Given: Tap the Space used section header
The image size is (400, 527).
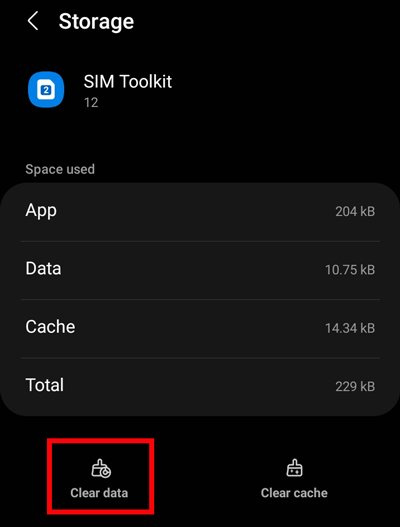Looking at the screenshot, I should pos(60,169).
